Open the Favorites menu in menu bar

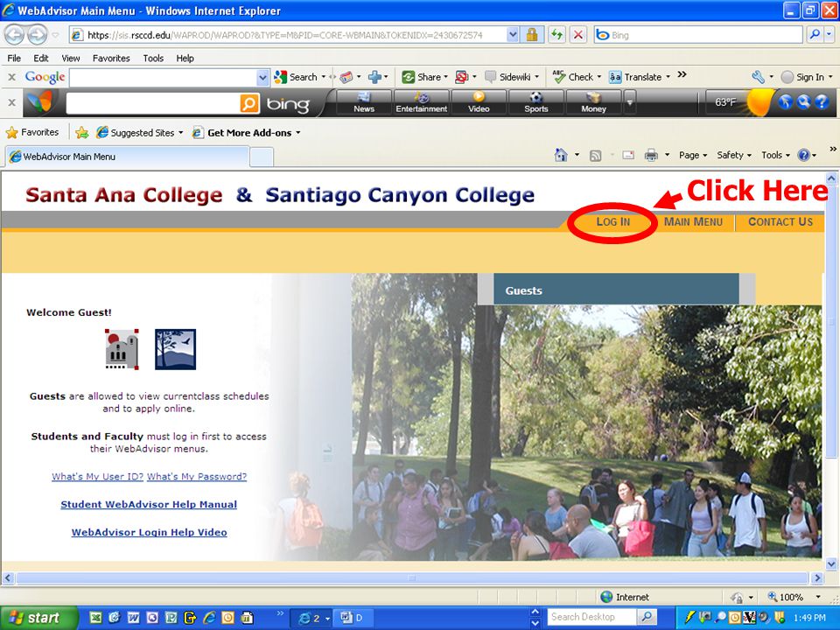point(111,59)
